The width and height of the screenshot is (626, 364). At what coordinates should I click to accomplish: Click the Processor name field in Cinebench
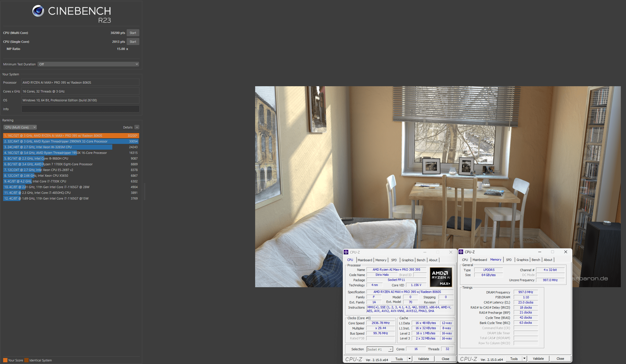(81, 83)
